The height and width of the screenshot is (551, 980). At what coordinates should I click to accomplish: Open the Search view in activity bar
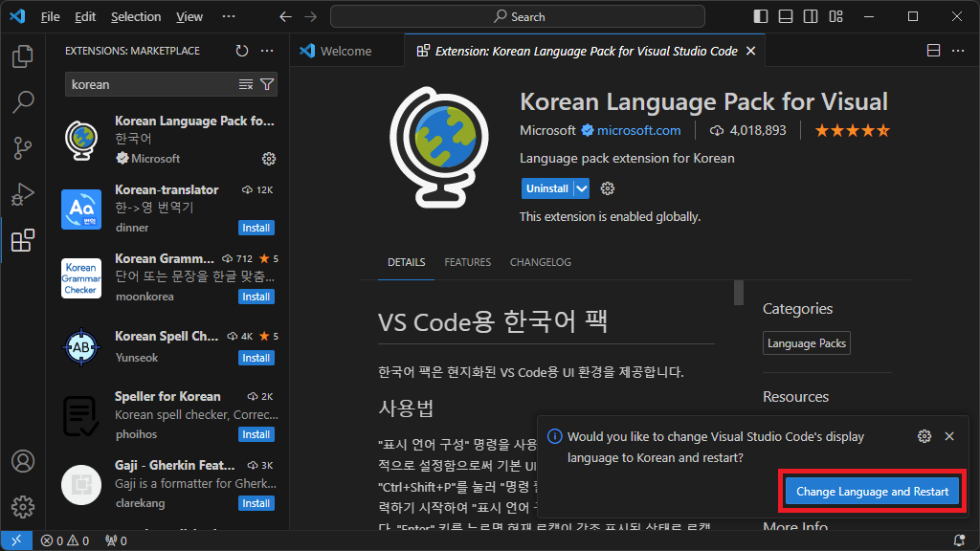tap(23, 101)
